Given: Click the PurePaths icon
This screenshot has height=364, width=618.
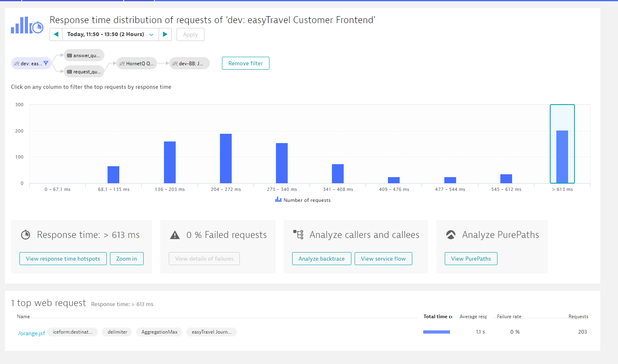Looking at the screenshot, I should (x=451, y=235).
